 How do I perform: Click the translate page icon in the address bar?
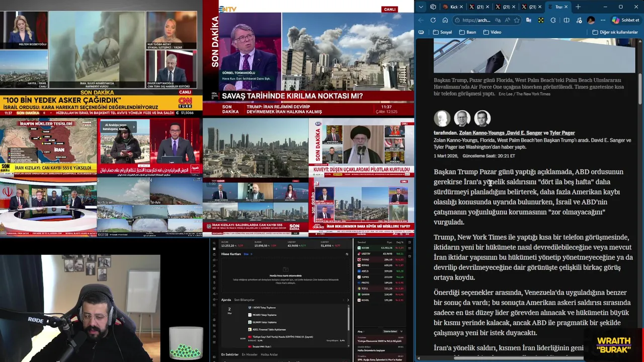click(x=498, y=20)
